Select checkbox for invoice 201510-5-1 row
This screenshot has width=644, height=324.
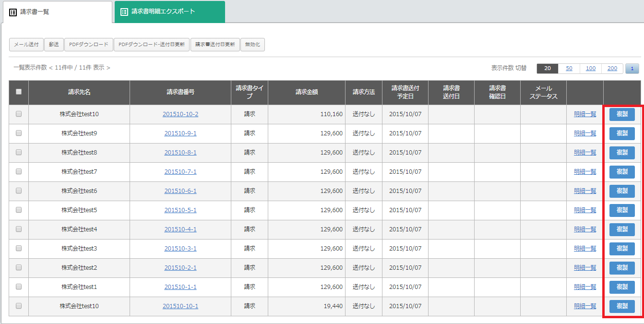click(x=19, y=210)
